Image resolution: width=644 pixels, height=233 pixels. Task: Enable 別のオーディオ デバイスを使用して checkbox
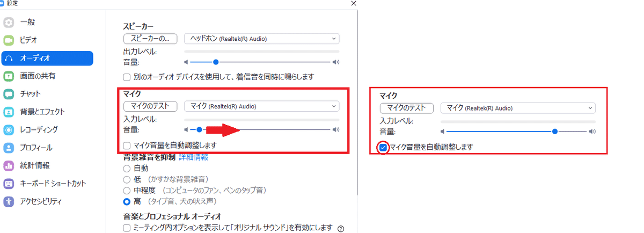click(127, 77)
